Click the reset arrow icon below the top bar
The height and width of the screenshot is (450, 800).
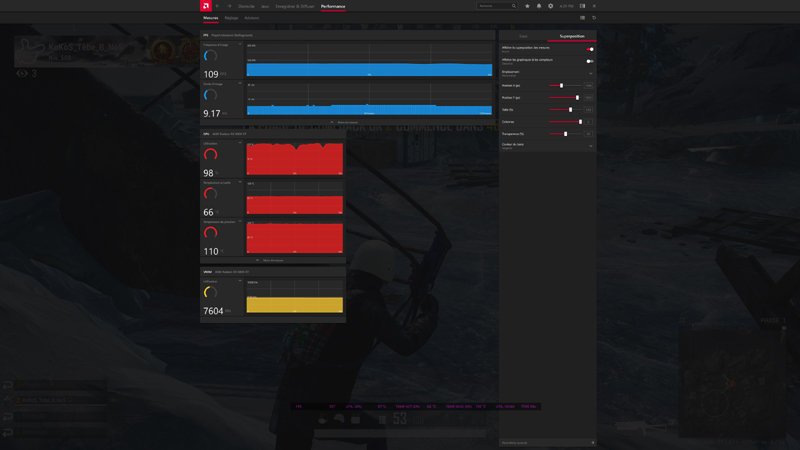pyautogui.click(x=594, y=18)
